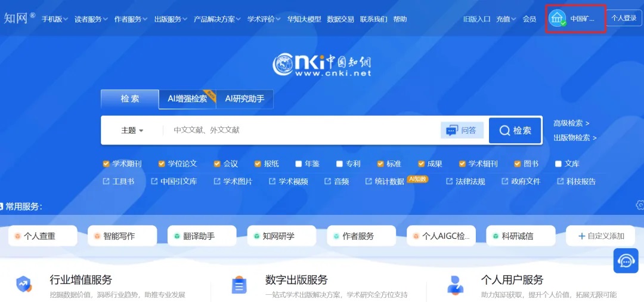Open 帮助 in the top menu
644x302 pixels.
(400, 19)
